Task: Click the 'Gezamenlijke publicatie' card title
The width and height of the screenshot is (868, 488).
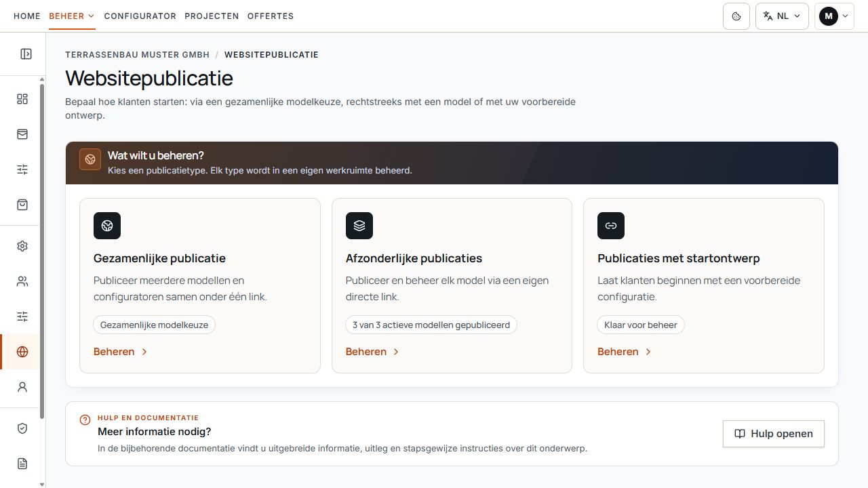Action: 159,258
